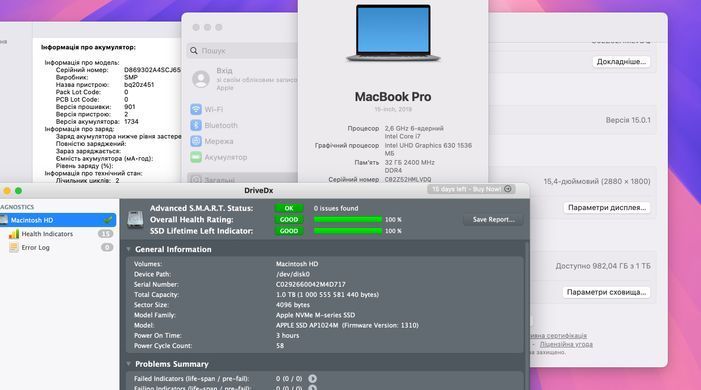
Task: Click the 'Версія 15.0.1' text
Action: 628,120
